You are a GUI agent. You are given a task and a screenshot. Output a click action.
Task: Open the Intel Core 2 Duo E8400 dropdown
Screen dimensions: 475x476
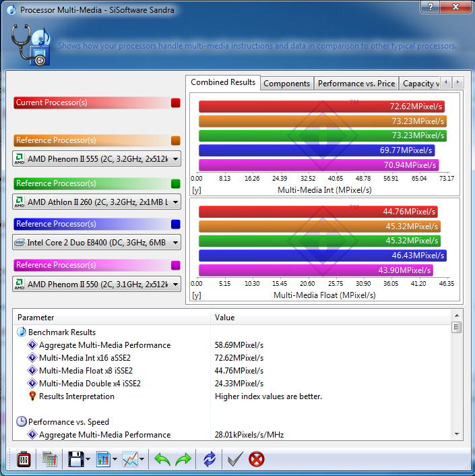tap(97, 242)
